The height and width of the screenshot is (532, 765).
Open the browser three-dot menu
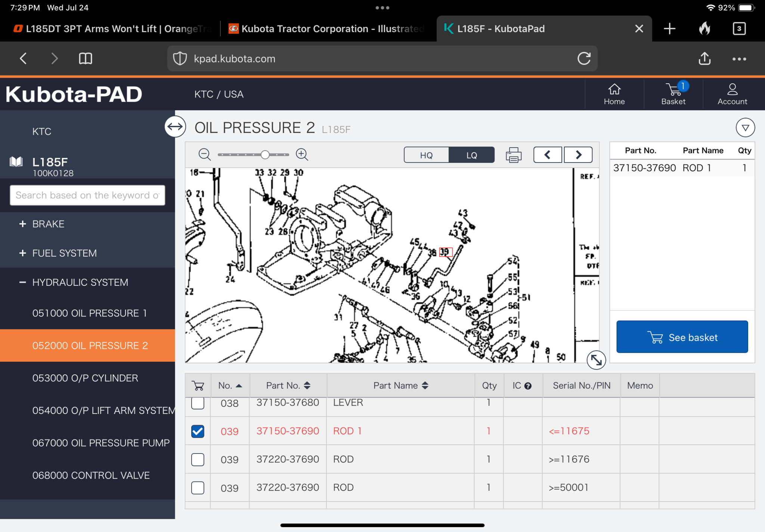(x=739, y=59)
